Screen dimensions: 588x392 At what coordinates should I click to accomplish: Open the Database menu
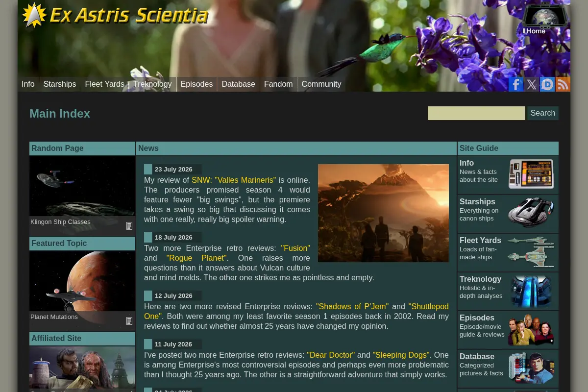point(238,84)
